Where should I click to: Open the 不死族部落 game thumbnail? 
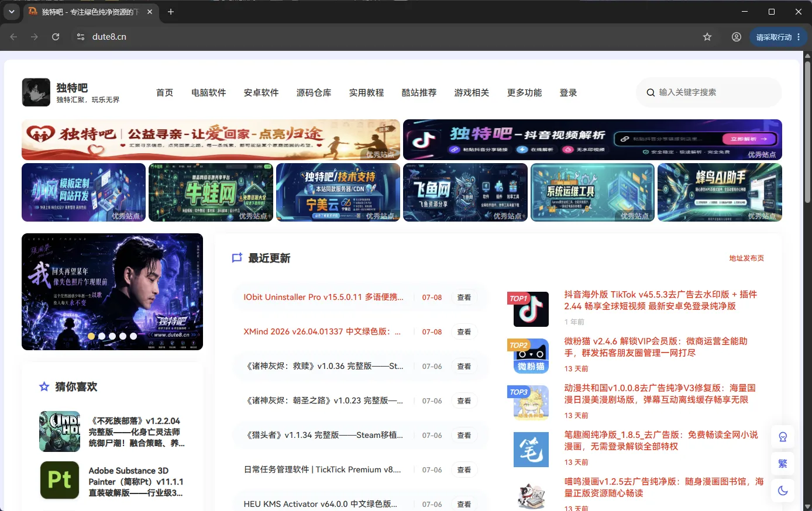pos(60,431)
